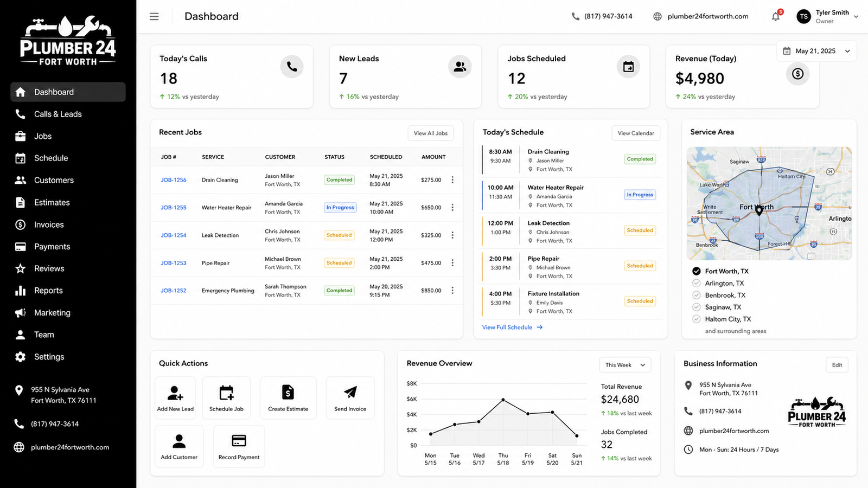Open row options for JOB-1256

click(x=452, y=180)
